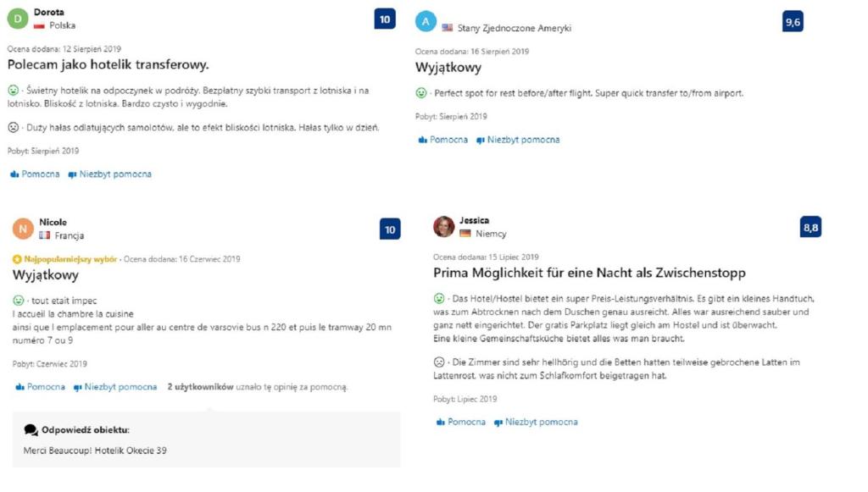Click Niezbyt pomocna under Nicole's review

115,387
